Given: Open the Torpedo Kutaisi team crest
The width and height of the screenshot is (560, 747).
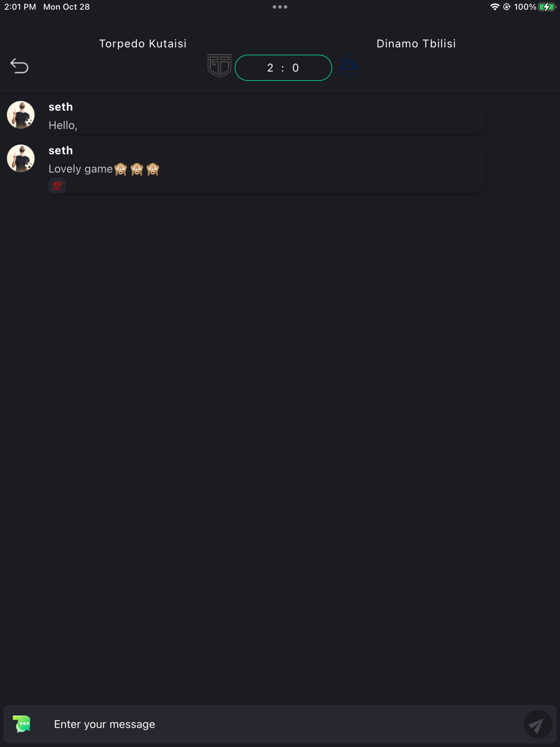Looking at the screenshot, I should [219, 66].
